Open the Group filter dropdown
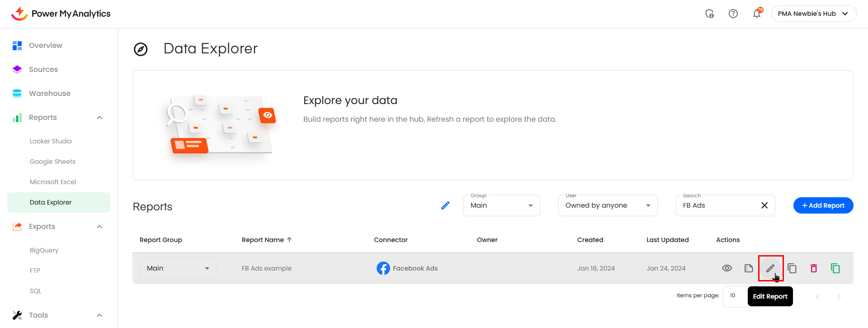868x328 pixels. click(501, 205)
